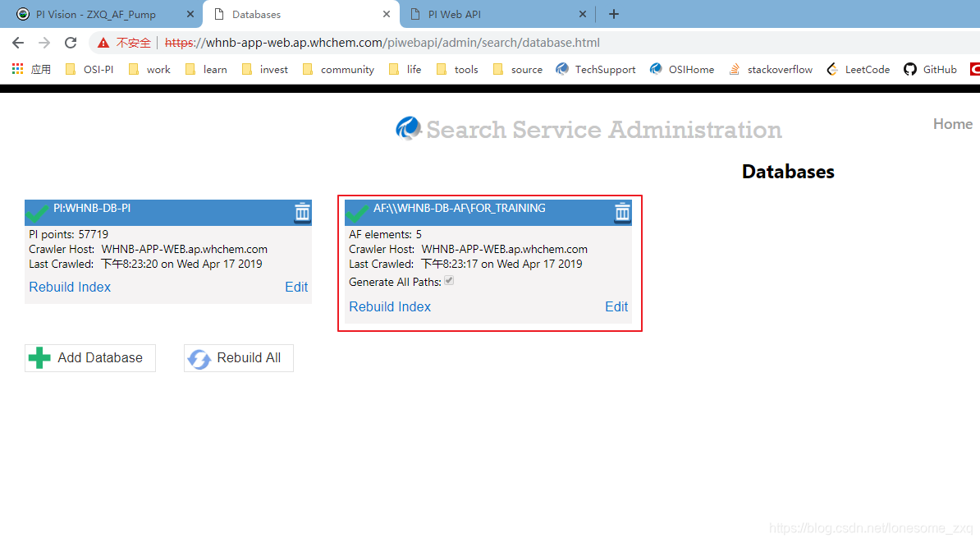Edit the AF FOR_TRAINING database

click(616, 307)
